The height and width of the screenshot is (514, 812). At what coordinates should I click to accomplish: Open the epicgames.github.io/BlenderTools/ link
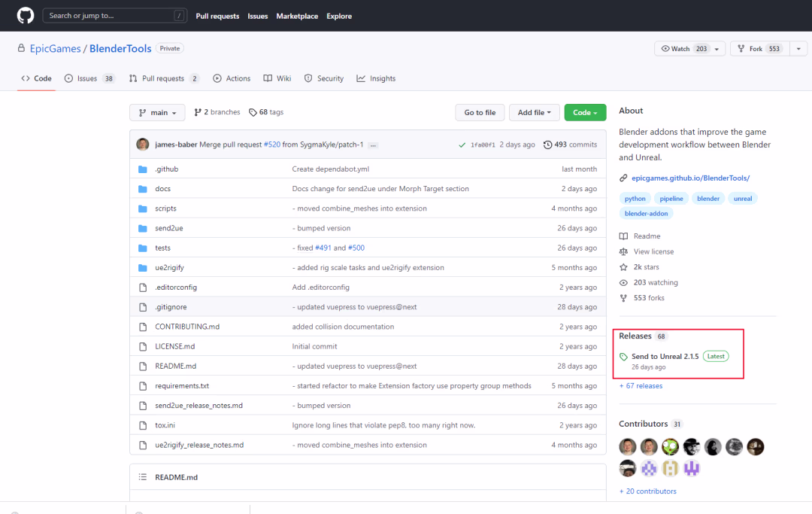pyautogui.click(x=690, y=178)
